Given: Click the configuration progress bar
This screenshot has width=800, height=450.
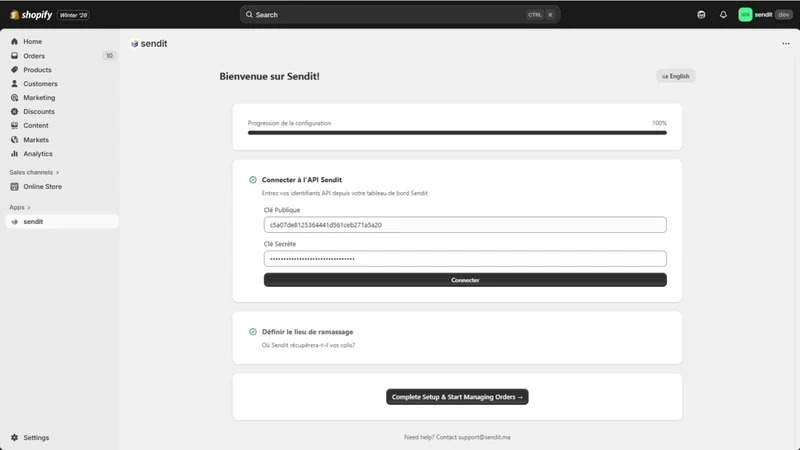Looking at the screenshot, I should pyautogui.click(x=457, y=133).
